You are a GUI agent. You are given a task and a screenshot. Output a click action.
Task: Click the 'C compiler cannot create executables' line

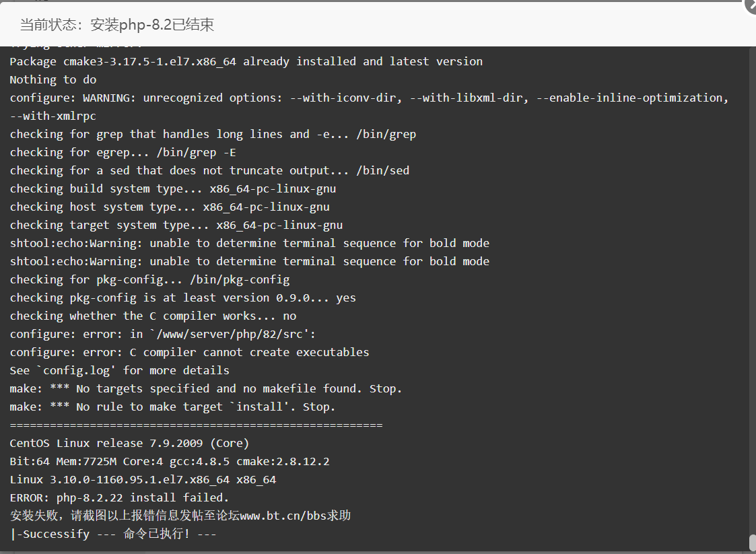coord(189,353)
